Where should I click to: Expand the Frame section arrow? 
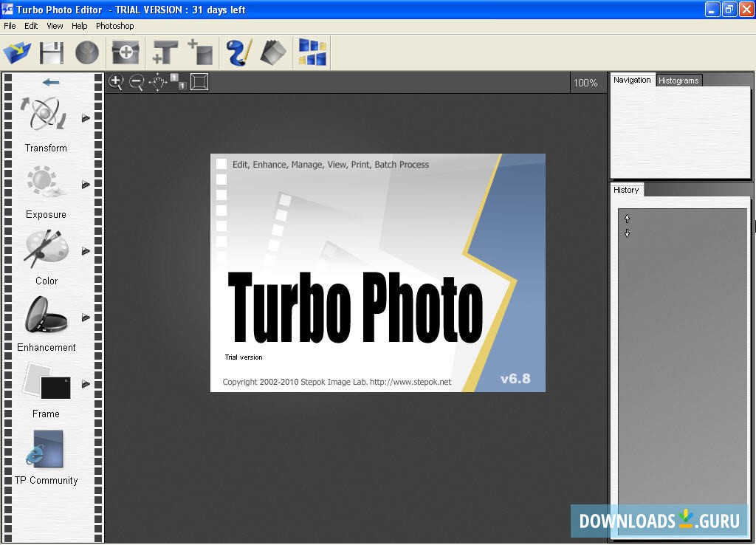click(86, 383)
